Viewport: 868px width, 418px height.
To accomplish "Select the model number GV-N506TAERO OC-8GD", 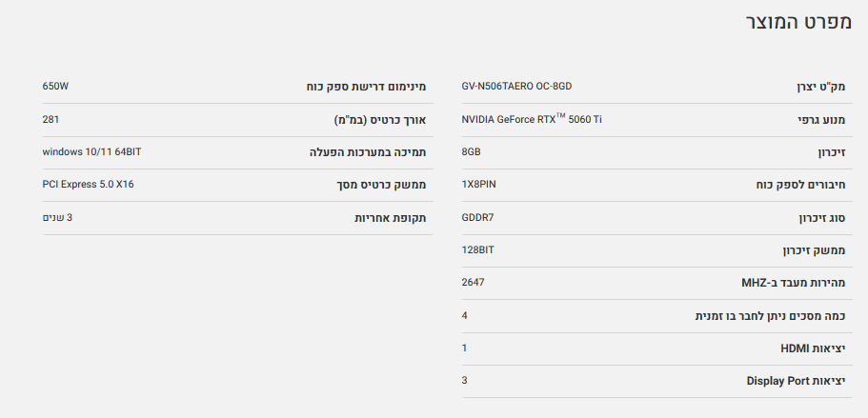I will pyautogui.click(x=516, y=87).
